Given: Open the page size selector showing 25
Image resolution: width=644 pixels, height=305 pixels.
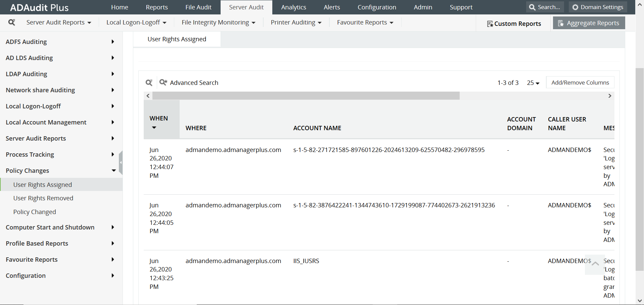Looking at the screenshot, I should (533, 83).
